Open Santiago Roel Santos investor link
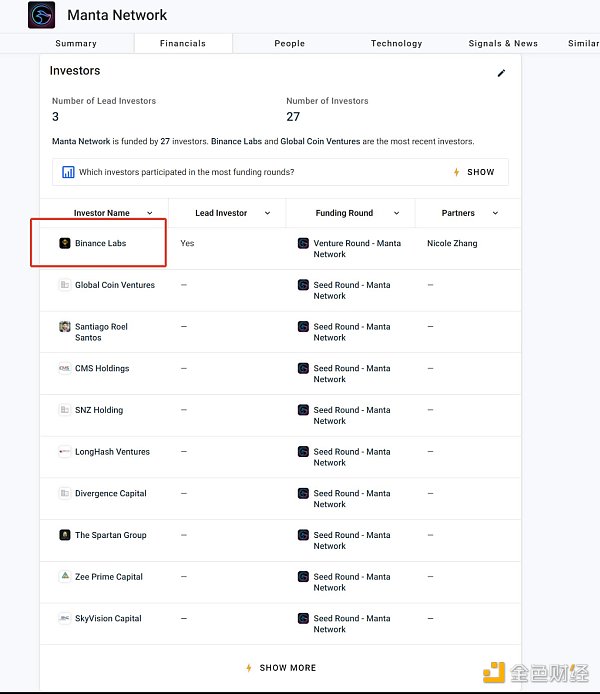 coord(101,332)
